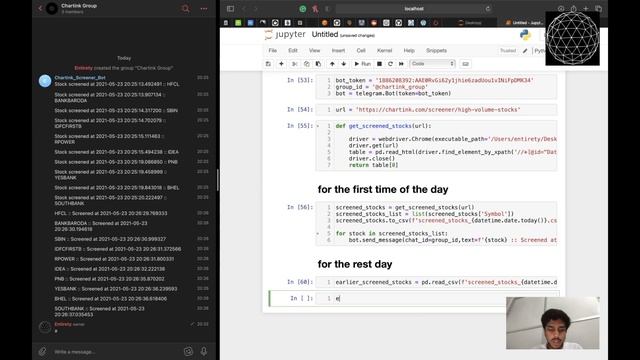Add a new browser tab
Image resolution: width=640 pixels, height=360 pixels.
click(x=586, y=9)
